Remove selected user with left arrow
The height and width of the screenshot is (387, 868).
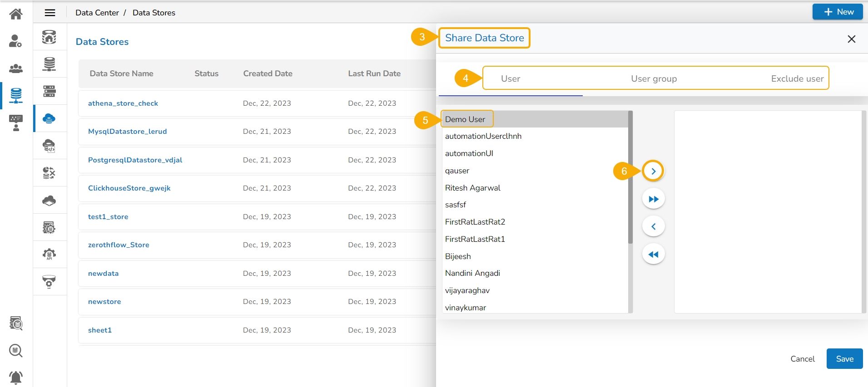(x=653, y=226)
